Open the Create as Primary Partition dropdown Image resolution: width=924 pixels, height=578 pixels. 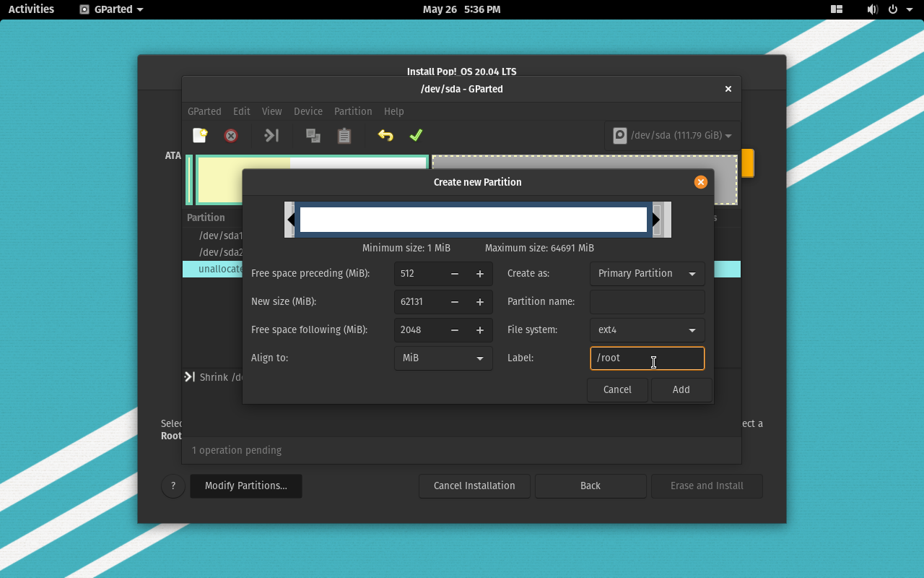pyautogui.click(x=647, y=273)
